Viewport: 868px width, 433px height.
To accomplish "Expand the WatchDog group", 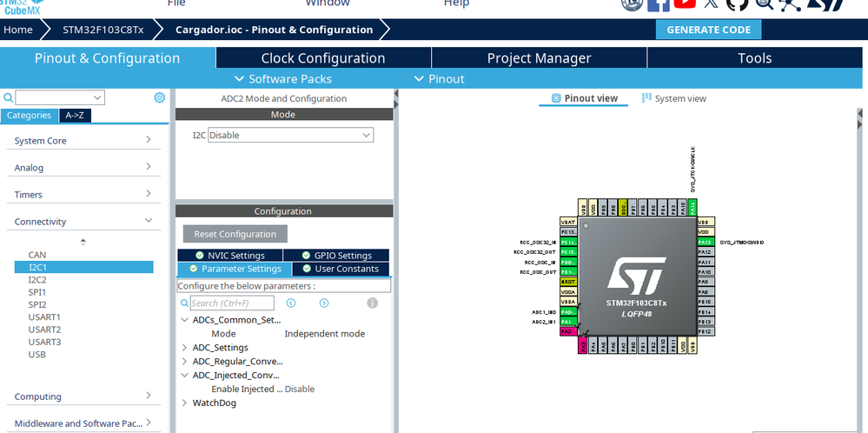I will 184,403.
